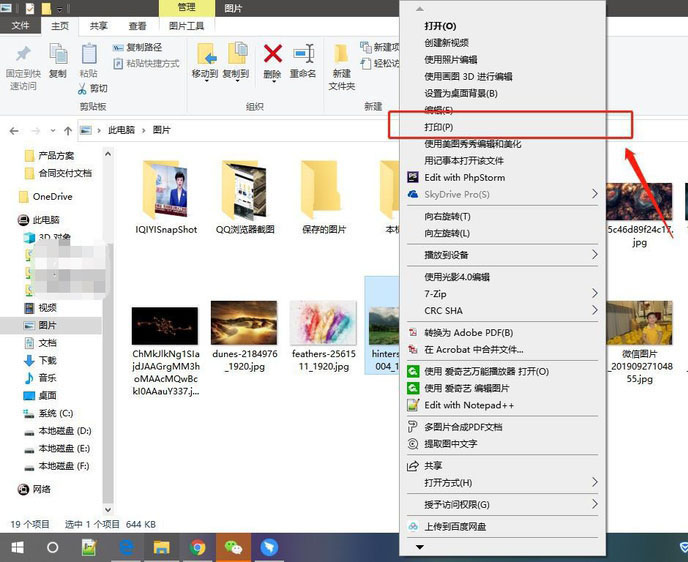The height and width of the screenshot is (562, 688).
Task: Click the Copy path button
Action: click(137, 47)
